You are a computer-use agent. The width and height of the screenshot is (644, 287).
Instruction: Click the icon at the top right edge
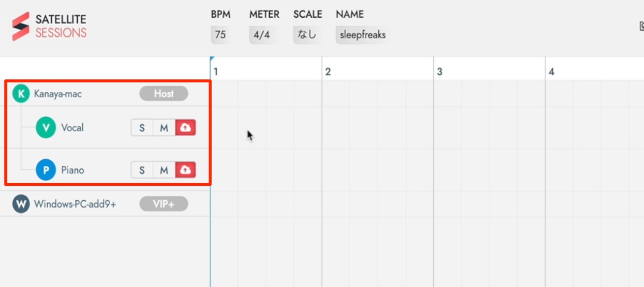point(641,26)
